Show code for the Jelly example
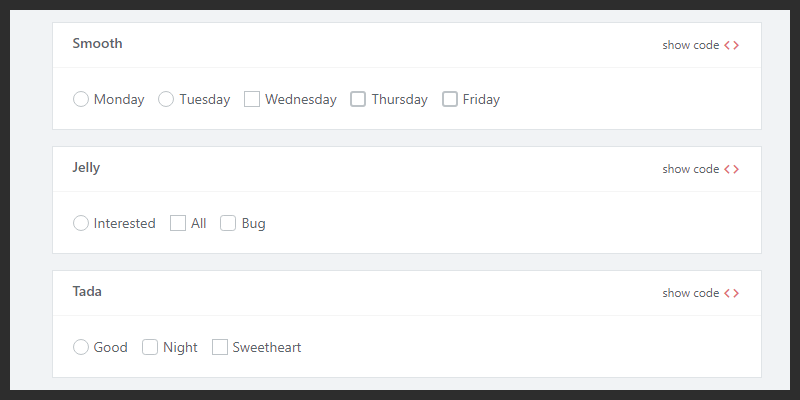This screenshot has width=800, height=400. pyautogui.click(x=691, y=169)
